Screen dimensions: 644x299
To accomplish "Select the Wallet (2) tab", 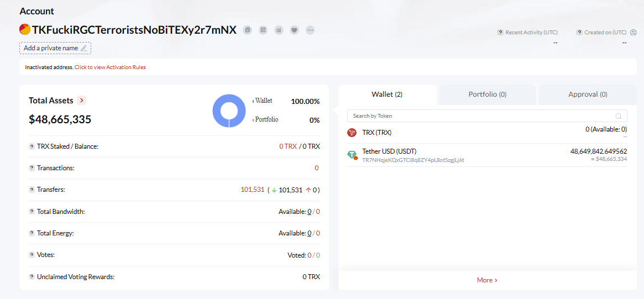I will point(387,95).
